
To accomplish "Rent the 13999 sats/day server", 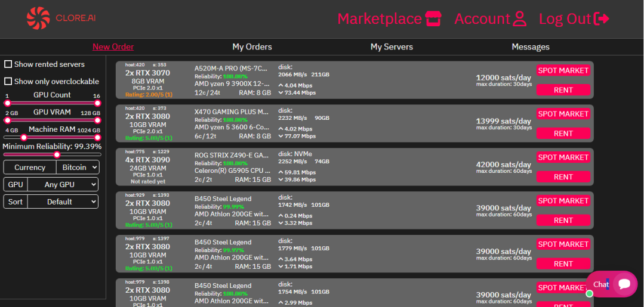I will click(563, 134).
